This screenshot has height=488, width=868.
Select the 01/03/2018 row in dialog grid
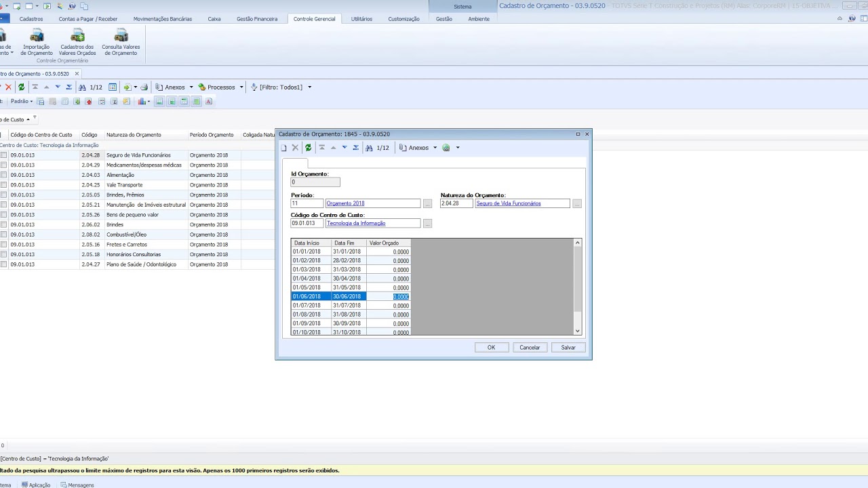coord(351,270)
